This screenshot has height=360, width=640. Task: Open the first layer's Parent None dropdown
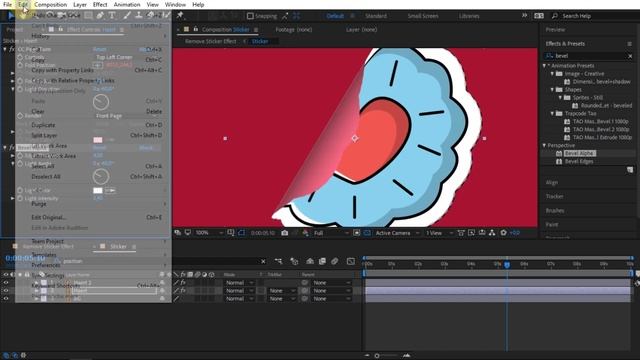tap(331, 282)
